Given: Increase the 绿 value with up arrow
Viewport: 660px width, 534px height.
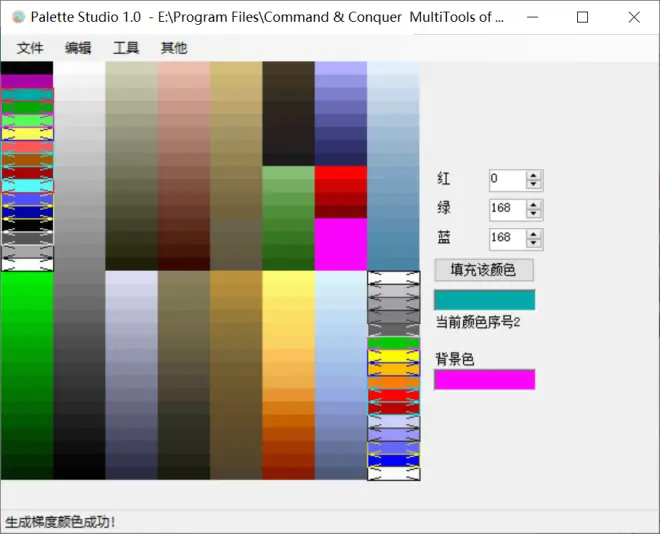Looking at the screenshot, I should pyautogui.click(x=534, y=205).
